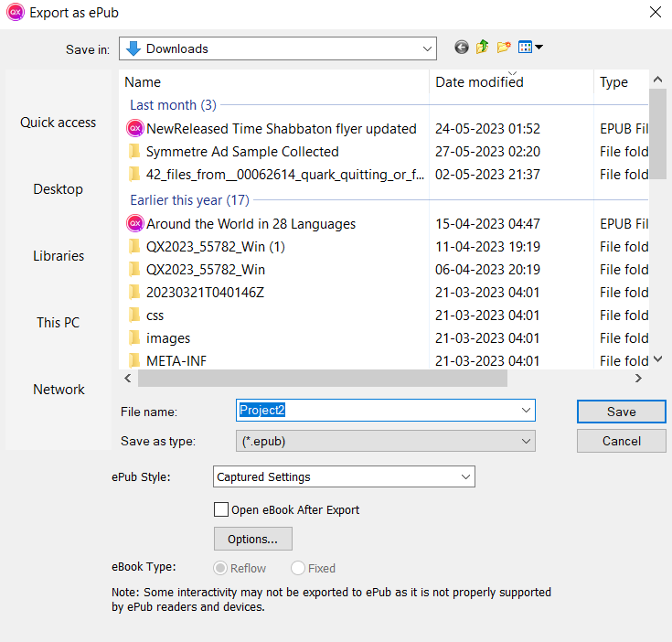Select date 27-05-2023 02:20 cell
Screen dimensions: 672x642
pyautogui.click(x=487, y=151)
